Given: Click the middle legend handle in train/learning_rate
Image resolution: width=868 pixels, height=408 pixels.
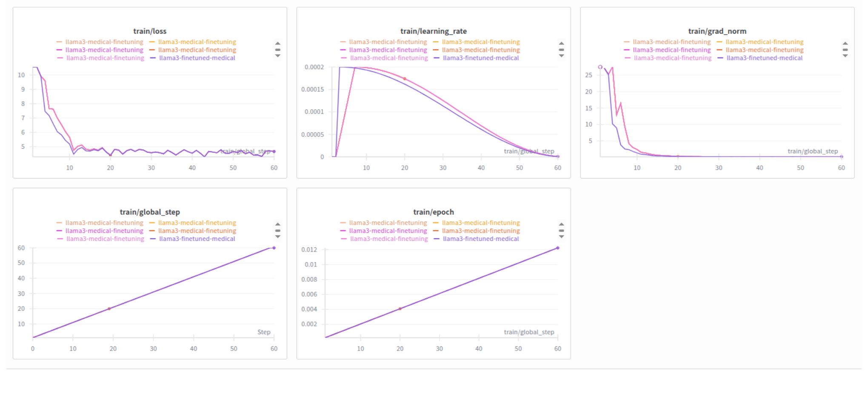Looking at the screenshot, I should (x=561, y=50).
